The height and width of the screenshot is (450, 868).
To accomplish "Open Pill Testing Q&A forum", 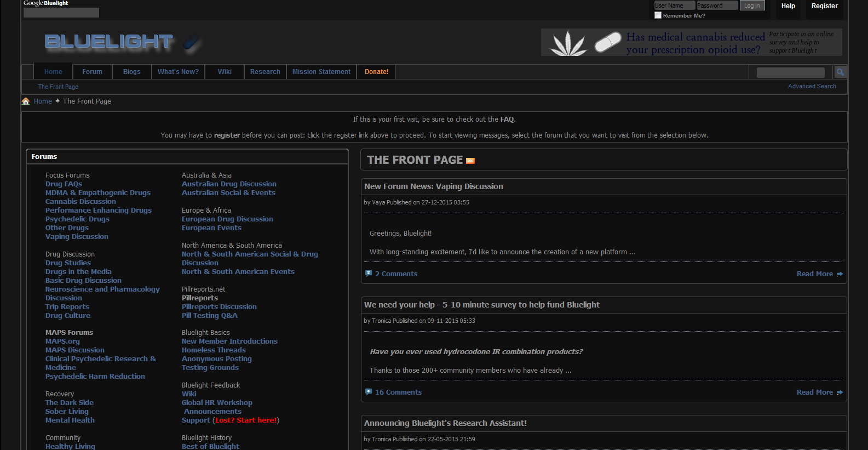I will [x=210, y=316].
